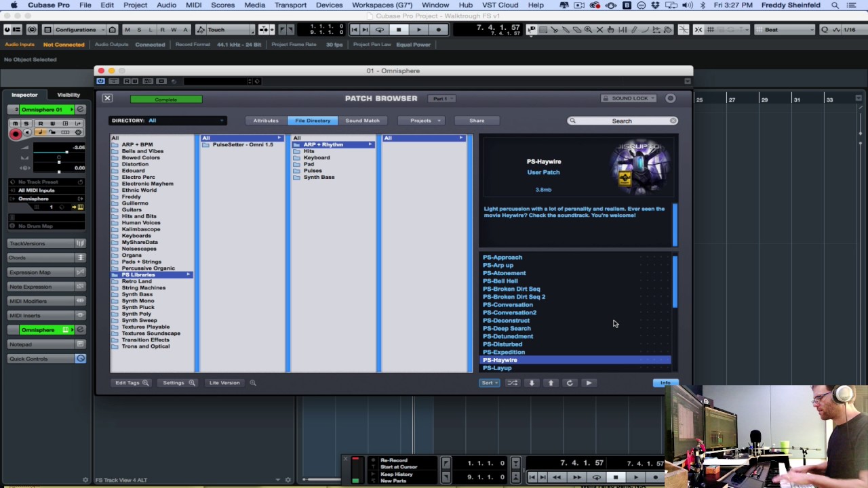Click the patch Search field

[622, 121]
